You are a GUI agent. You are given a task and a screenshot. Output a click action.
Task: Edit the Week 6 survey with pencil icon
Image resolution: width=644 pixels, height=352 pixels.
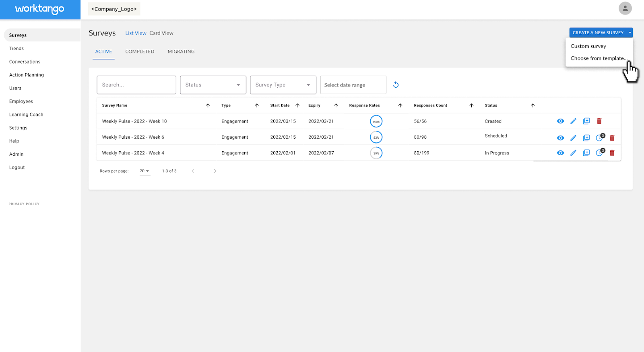pyautogui.click(x=573, y=138)
